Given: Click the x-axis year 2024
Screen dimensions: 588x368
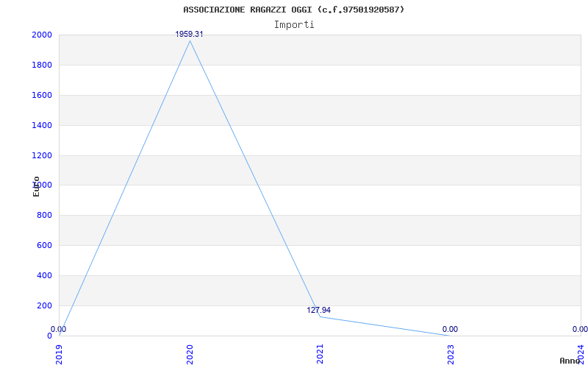Looking at the screenshot, I should coord(581,354).
